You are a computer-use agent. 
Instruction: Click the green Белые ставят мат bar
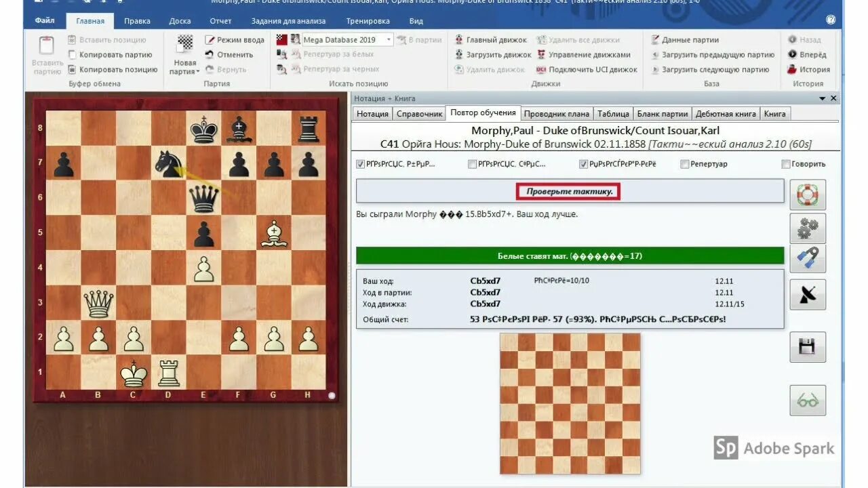(570, 256)
